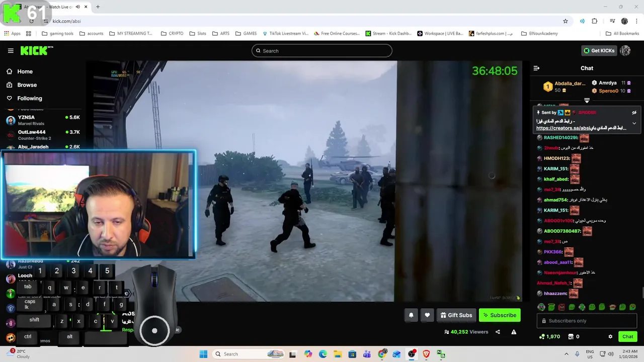Open the CRYPTO bookmark folder
The image size is (644, 362).
tap(172, 34)
